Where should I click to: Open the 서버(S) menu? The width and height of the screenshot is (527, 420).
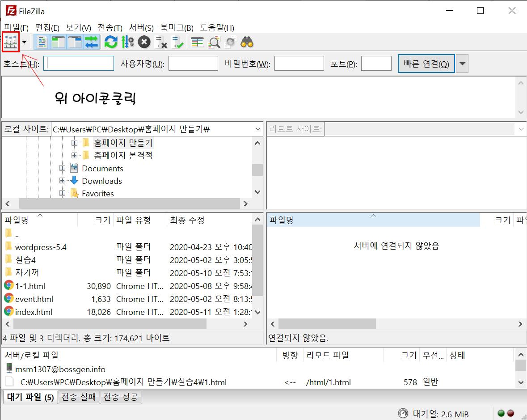pyautogui.click(x=142, y=28)
